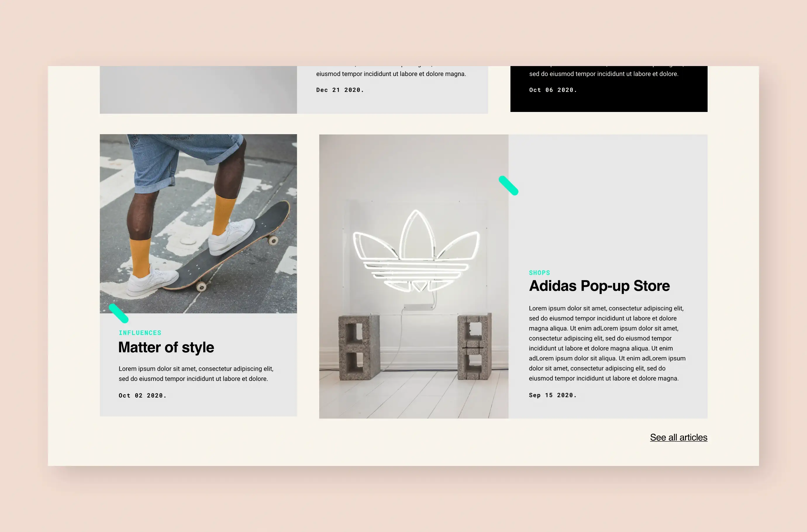
Task: Click the Matter of style description text
Action: tap(196, 374)
